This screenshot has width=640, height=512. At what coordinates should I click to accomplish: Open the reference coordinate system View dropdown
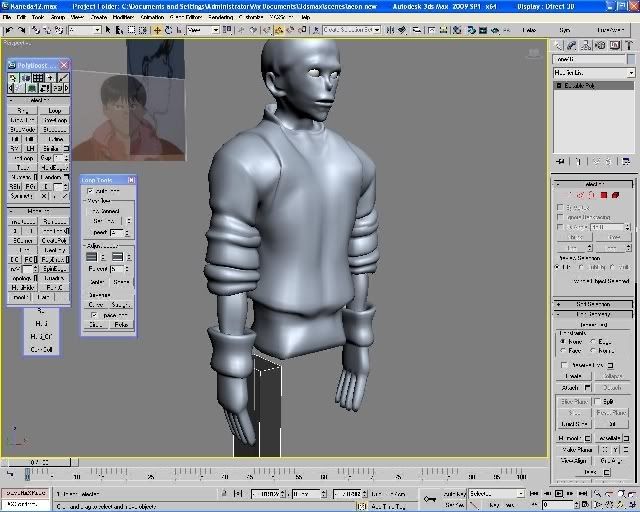(203, 30)
